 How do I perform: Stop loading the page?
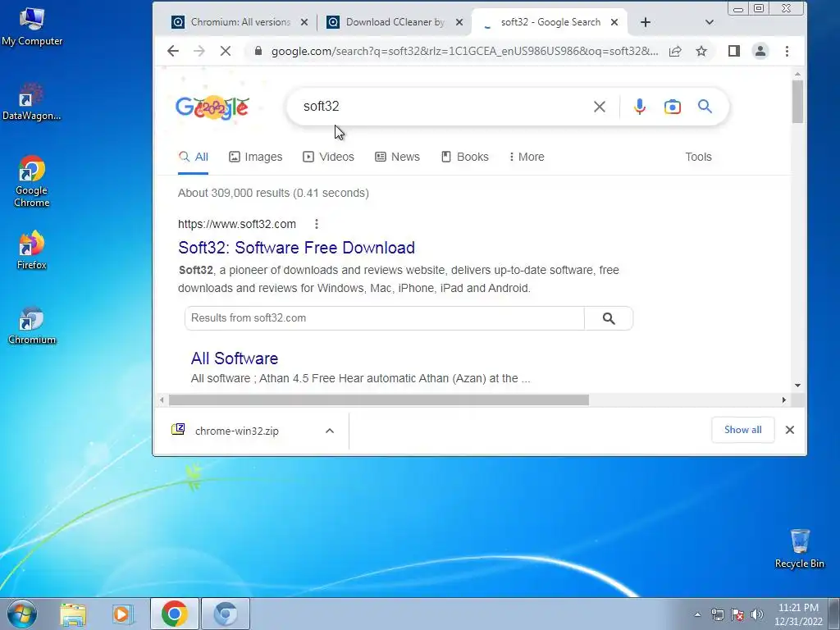point(225,52)
